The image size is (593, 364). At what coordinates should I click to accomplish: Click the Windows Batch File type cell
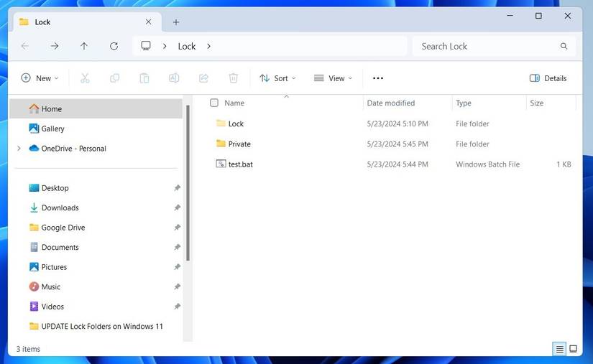[x=487, y=164]
